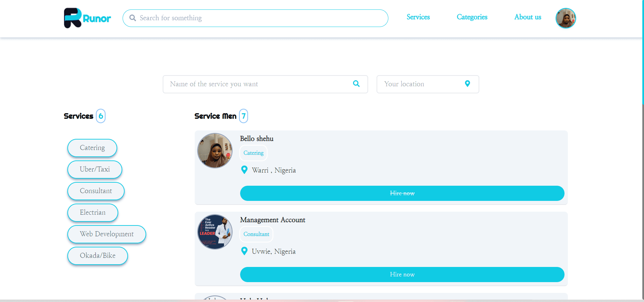
Task: Open the Categories menu in navbar
Action: click(472, 17)
